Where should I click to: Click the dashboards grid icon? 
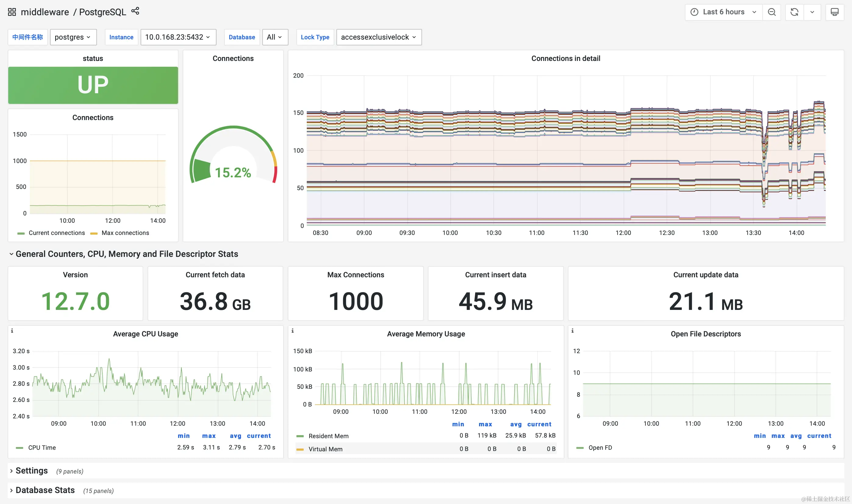[12, 12]
